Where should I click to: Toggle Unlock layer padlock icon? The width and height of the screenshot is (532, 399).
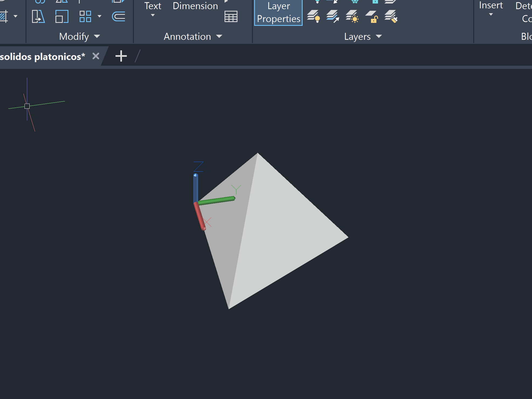[x=372, y=16]
